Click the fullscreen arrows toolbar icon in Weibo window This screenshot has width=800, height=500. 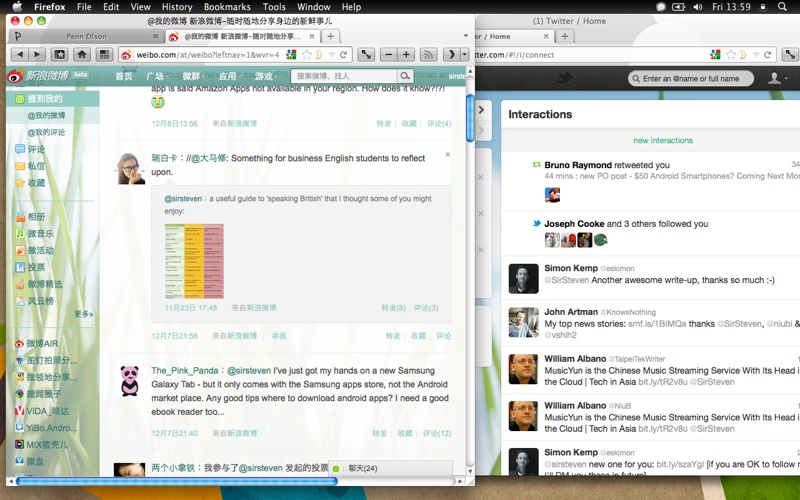click(366, 55)
